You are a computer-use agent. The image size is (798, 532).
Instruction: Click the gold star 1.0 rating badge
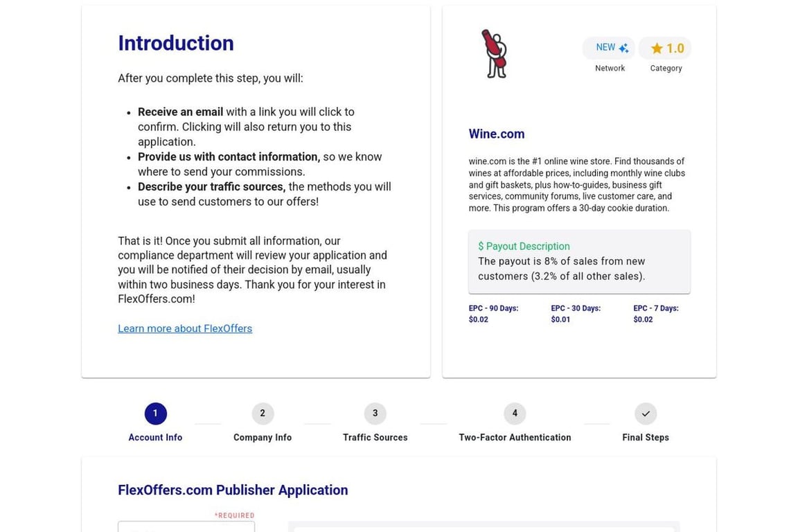click(665, 48)
